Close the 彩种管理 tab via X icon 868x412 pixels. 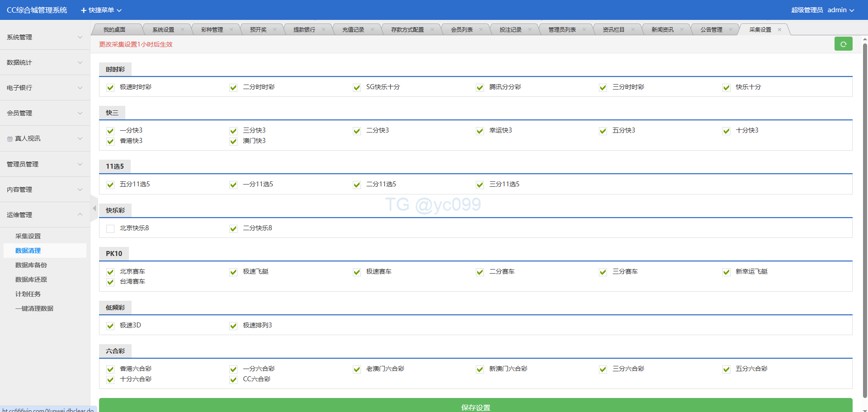point(231,30)
